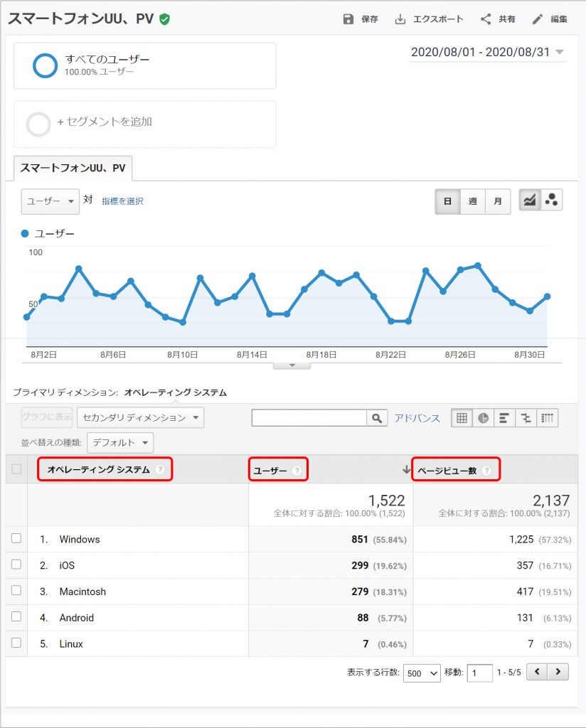586x728 pixels.
Task: Switch to the comparison view icon
Action: pos(526,418)
